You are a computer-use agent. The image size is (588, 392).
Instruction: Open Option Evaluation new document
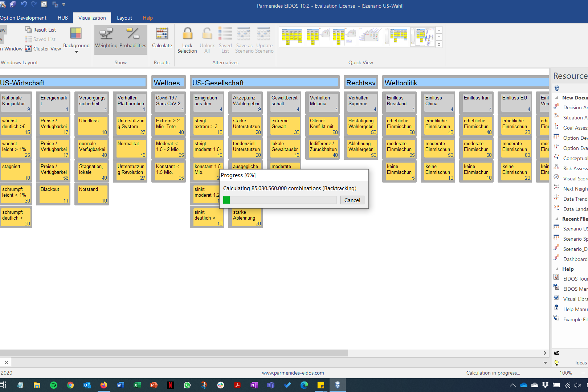pos(571,148)
